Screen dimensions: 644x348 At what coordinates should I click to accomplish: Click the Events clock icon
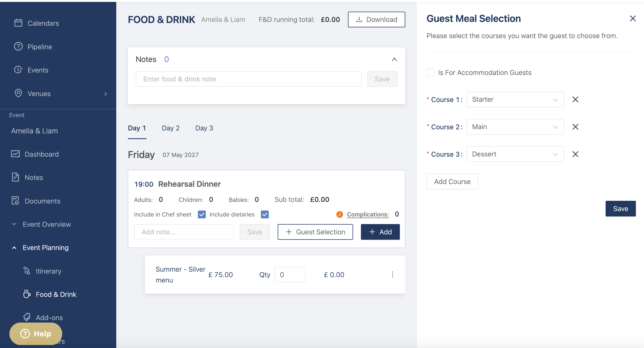coord(18,70)
